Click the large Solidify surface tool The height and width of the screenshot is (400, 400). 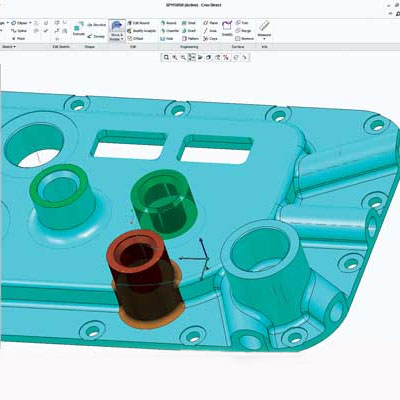point(227,28)
